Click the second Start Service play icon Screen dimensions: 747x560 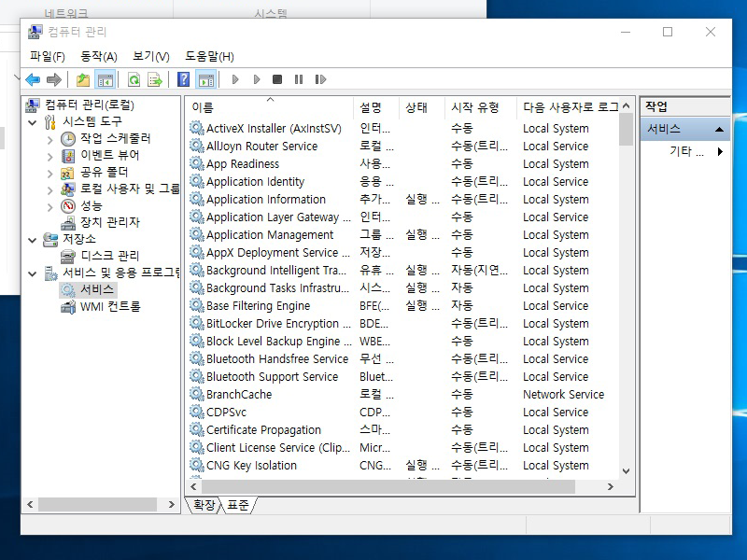point(256,79)
